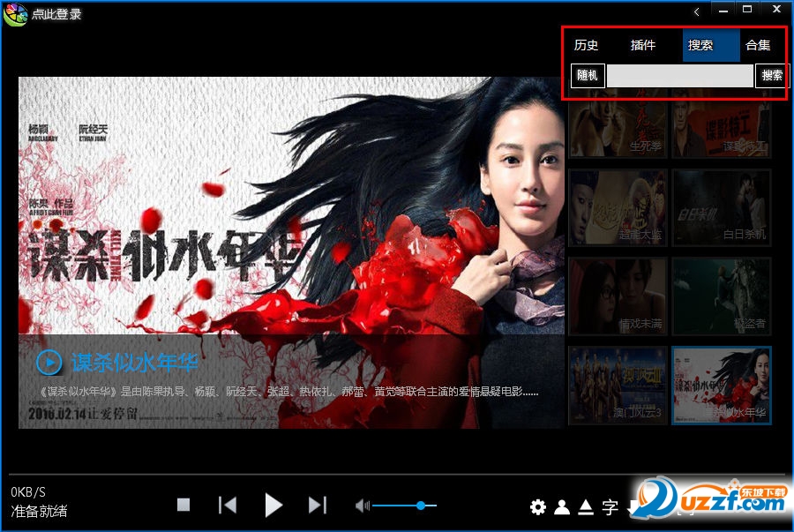The width and height of the screenshot is (794, 532).
Task: Click the back chevron in title bar
Action: 697,11
